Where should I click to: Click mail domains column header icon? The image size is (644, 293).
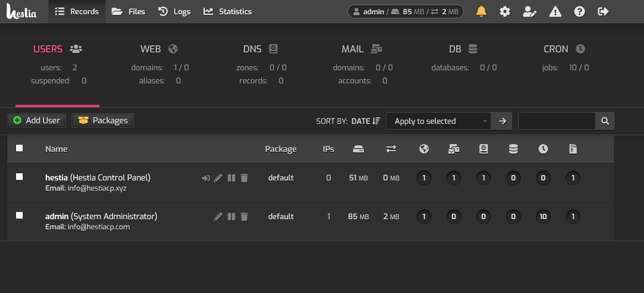point(454,149)
